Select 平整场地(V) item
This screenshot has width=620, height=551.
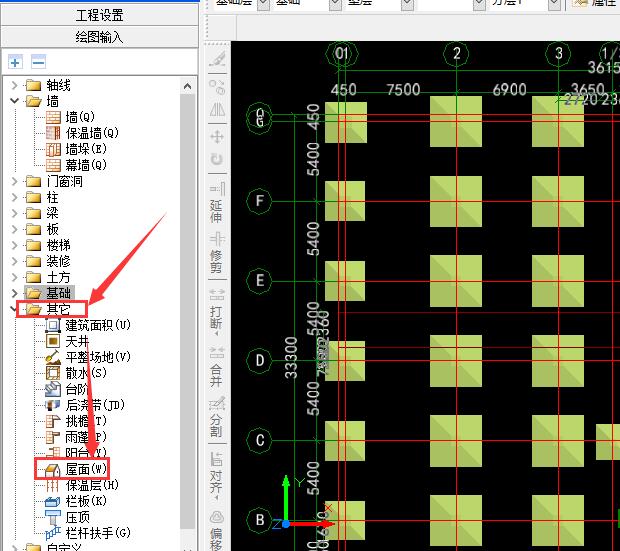pos(88,357)
